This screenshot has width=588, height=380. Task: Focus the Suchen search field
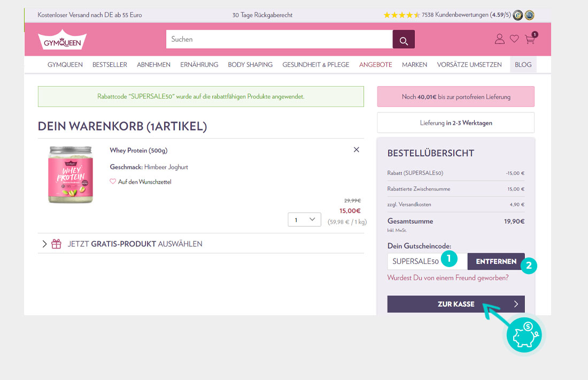click(x=280, y=40)
